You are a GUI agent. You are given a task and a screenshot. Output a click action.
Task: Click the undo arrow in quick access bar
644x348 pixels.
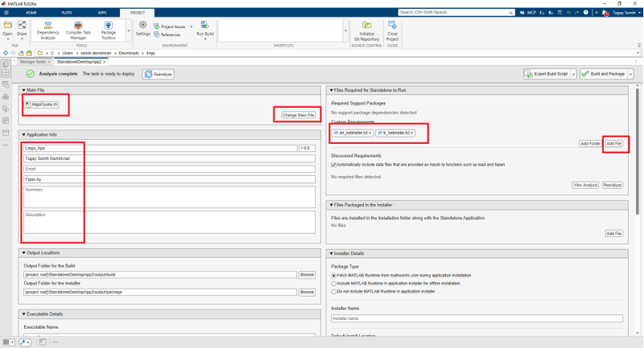pyautogui.click(x=569, y=13)
